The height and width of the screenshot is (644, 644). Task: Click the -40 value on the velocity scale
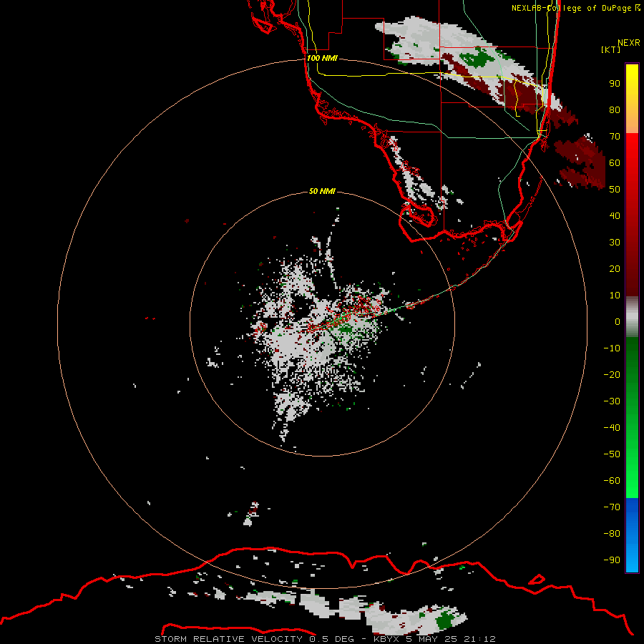pos(612,428)
